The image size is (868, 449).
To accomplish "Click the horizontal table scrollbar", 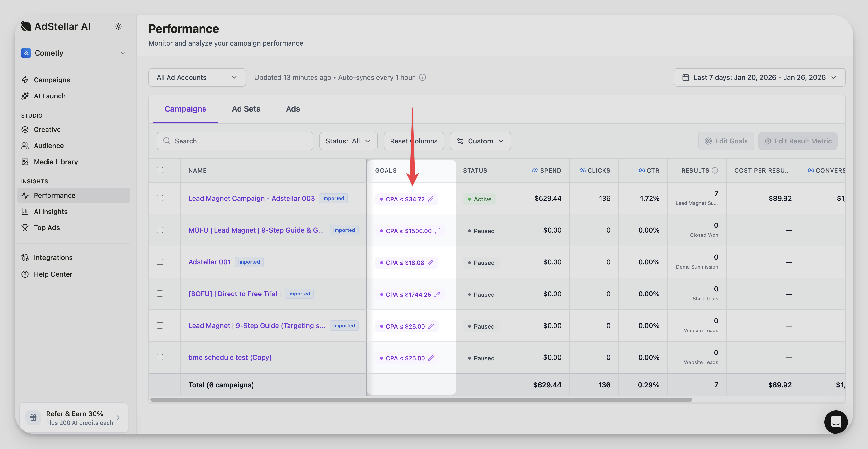I will [421, 400].
